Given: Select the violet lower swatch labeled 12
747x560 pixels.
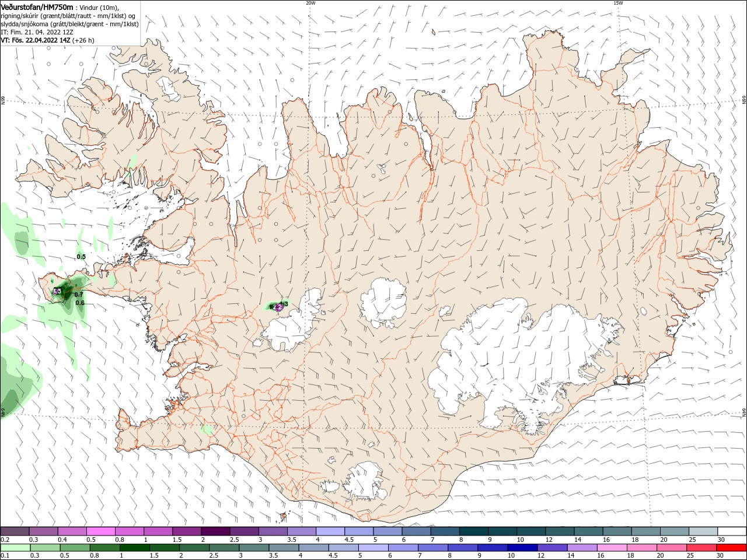Looking at the screenshot, I should tap(553, 548).
